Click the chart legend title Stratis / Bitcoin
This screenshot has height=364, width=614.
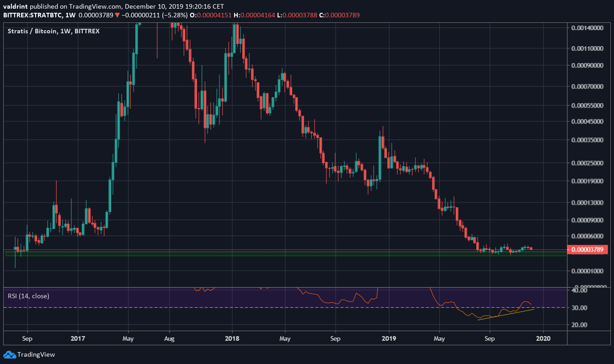33,32
